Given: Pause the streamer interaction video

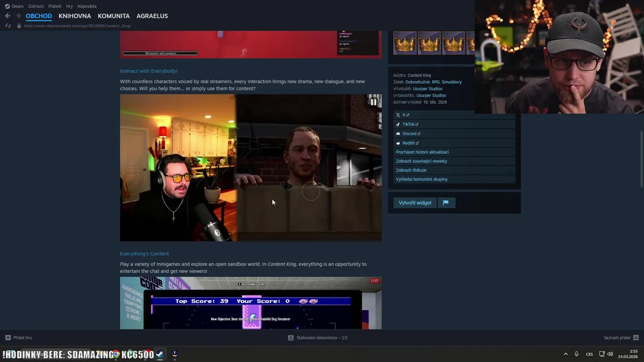Looking at the screenshot, I should pos(373,102).
